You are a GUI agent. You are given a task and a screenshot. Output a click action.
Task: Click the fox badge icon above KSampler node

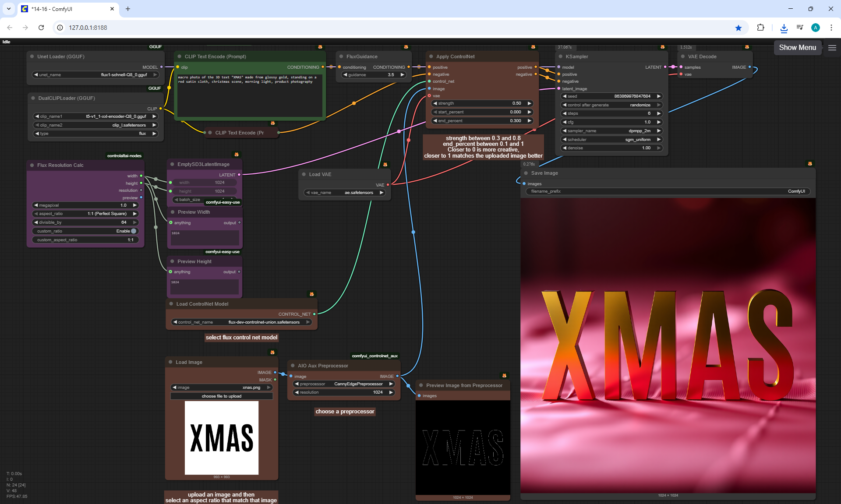662,47
